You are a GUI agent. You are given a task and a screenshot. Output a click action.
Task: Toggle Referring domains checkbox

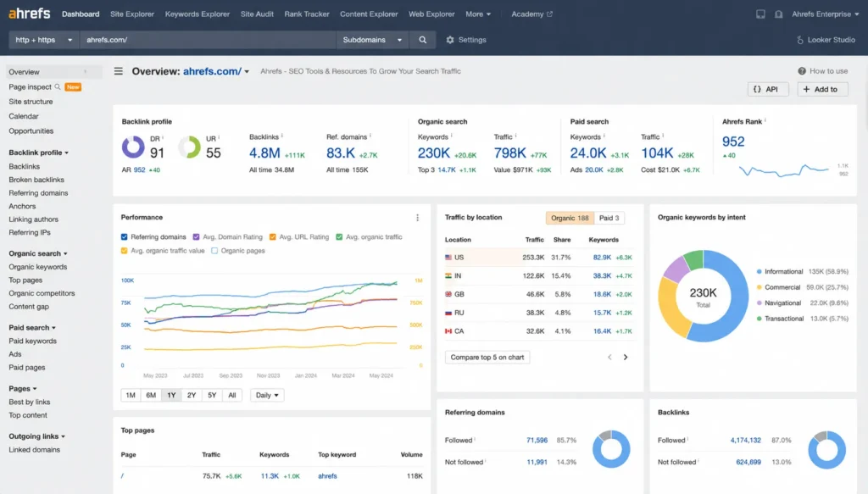(x=125, y=236)
